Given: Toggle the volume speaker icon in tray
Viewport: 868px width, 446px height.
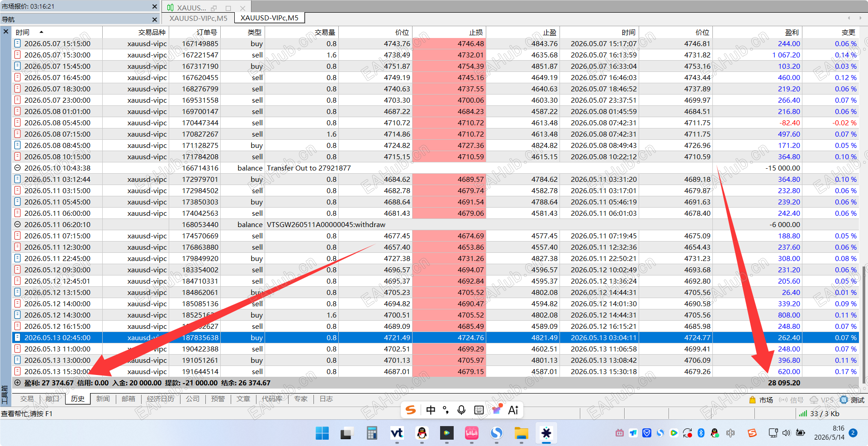Looking at the screenshot, I should (x=787, y=433).
